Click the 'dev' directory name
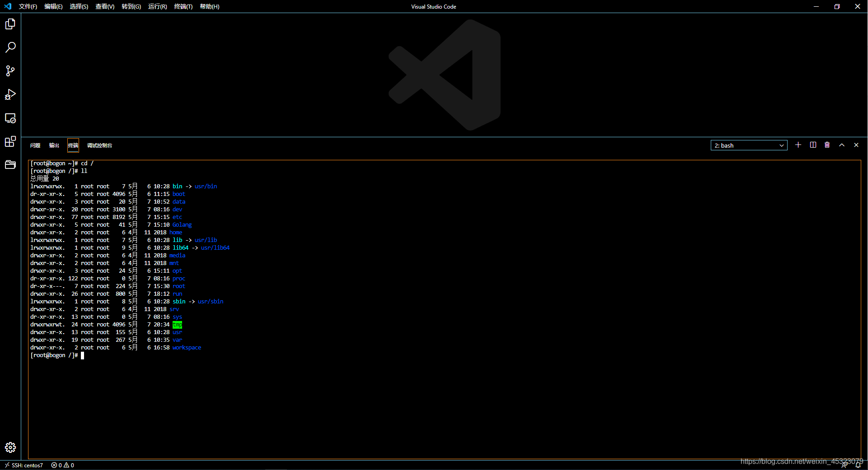 pyautogui.click(x=177, y=209)
